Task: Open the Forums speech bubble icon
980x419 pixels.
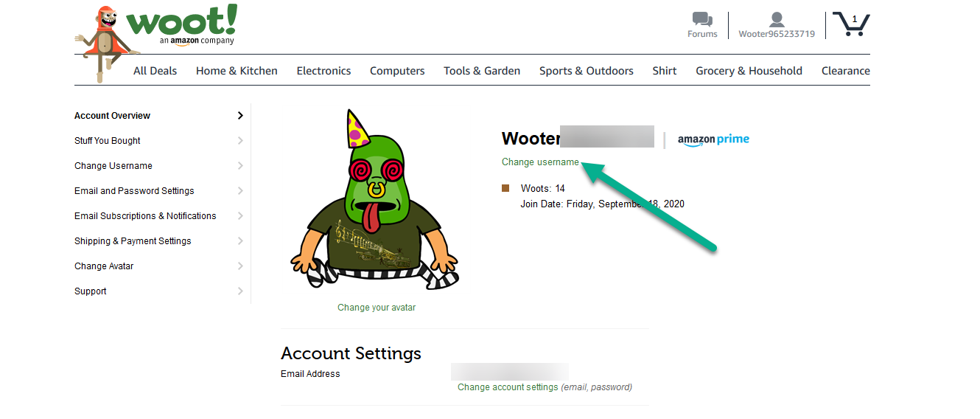Action: [x=702, y=19]
